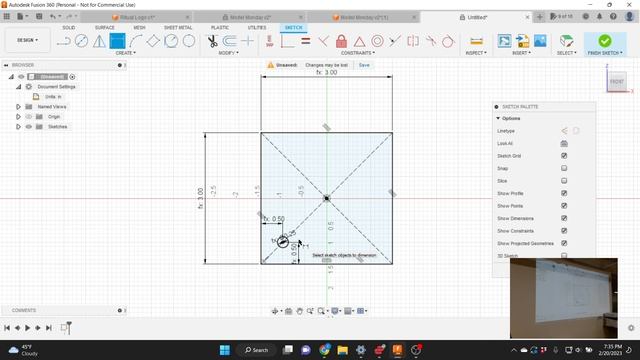The height and width of the screenshot is (360, 640).
Task: Apply the Perpendicular constraint icon
Action: click(x=323, y=41)
